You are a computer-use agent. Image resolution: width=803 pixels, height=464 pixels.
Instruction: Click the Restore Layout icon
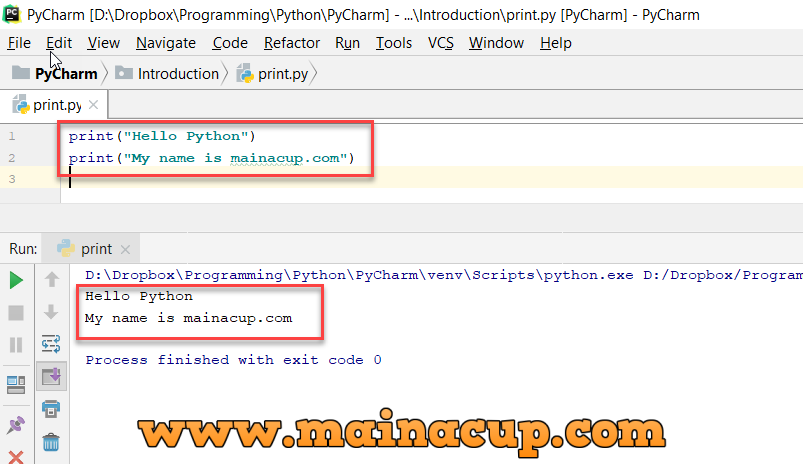click(x=16, y=385)
